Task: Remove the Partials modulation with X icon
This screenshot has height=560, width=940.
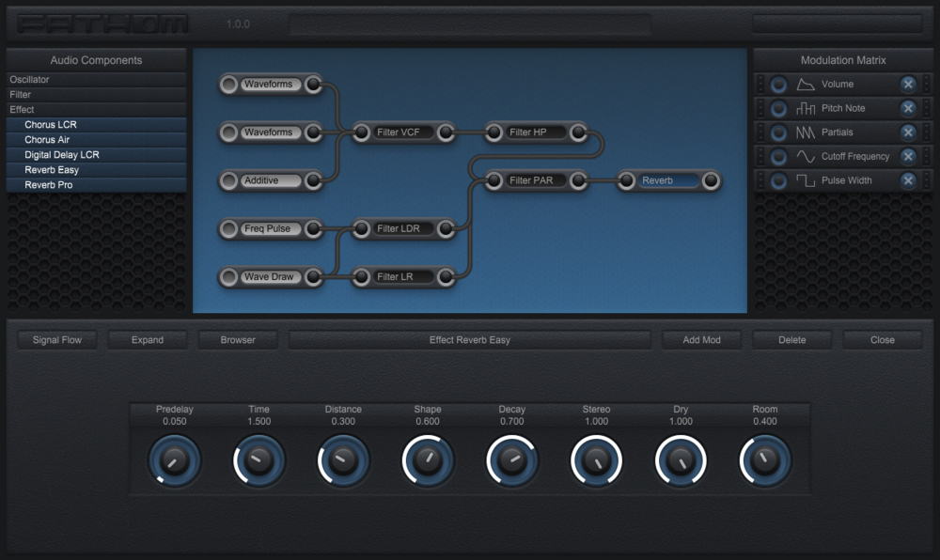Action: point(908,132)
